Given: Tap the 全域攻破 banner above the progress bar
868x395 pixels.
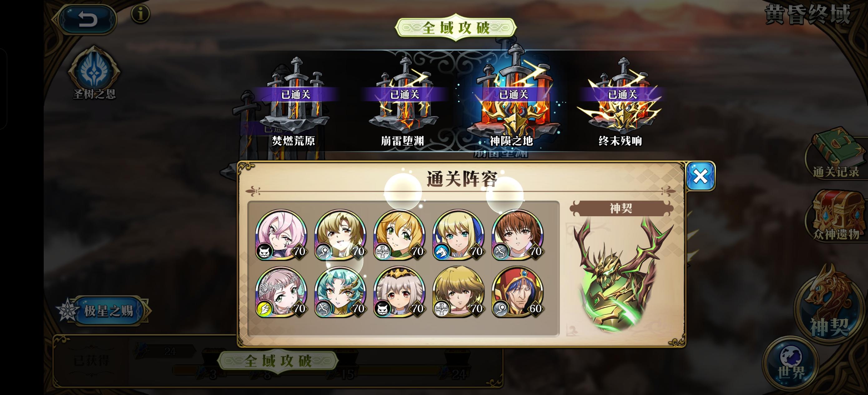Looking at the screenshot, I should (x=278, y=361).
